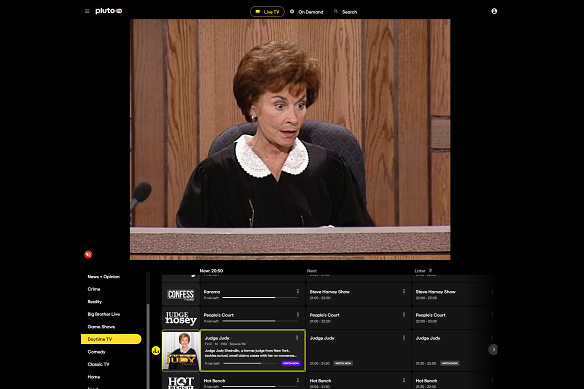Click the yellow now-playing indicator icon
Image resolution: width=584 pixels, height=389 pixels.
tap(156, 351)
